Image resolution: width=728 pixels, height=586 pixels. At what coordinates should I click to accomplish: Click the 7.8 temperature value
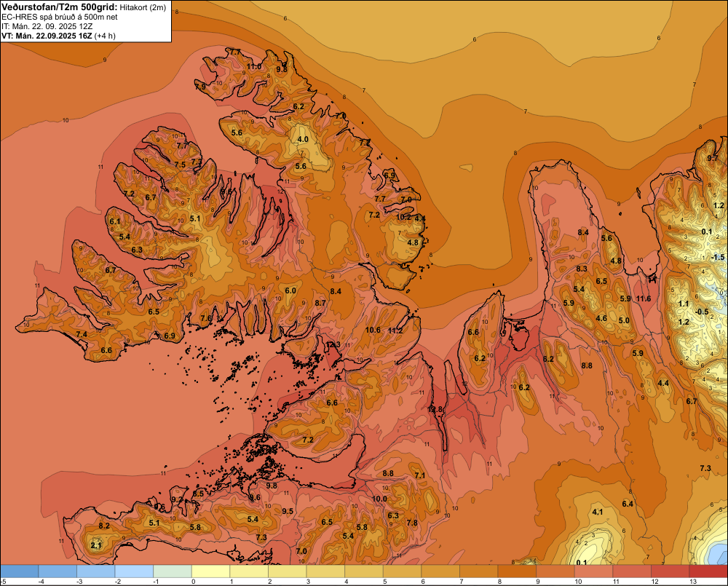coord(412,523)
